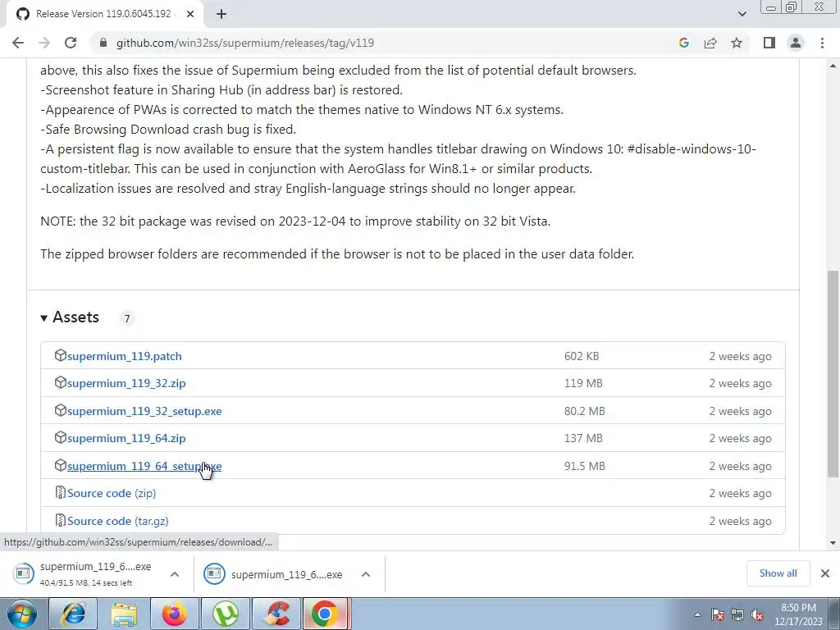Click the address bar URL
This screenshot has width=840, height=630.
coord(244,43)
